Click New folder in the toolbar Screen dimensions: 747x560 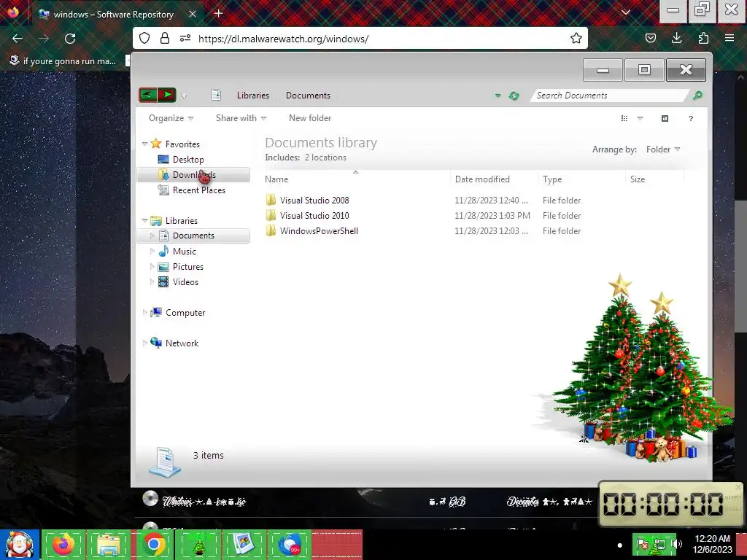[309, 118]
